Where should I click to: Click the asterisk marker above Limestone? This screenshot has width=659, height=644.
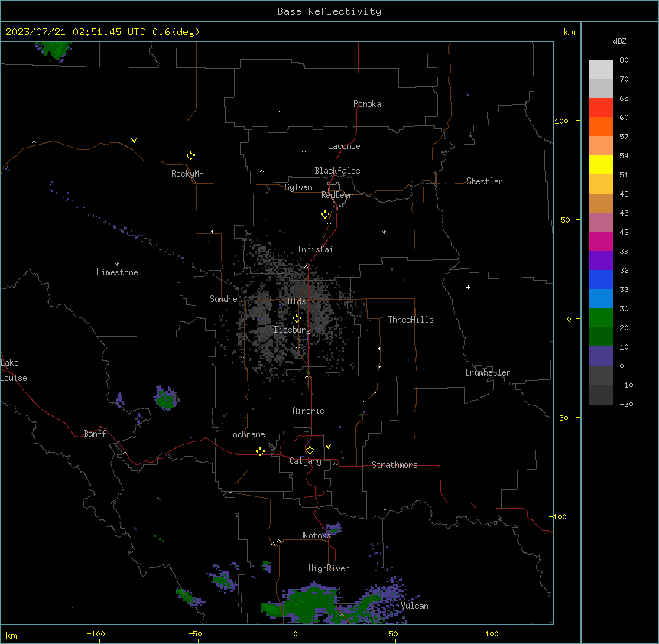click(117, 264)
